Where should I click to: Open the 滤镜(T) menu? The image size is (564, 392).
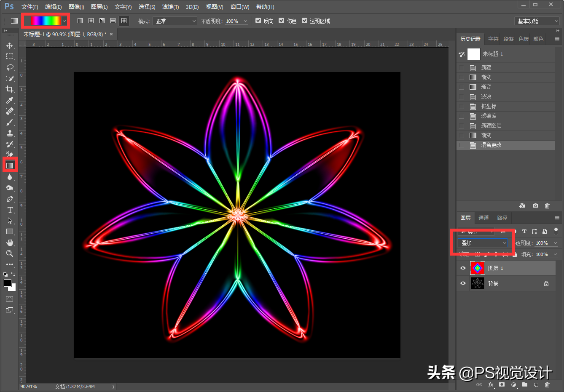170,7
